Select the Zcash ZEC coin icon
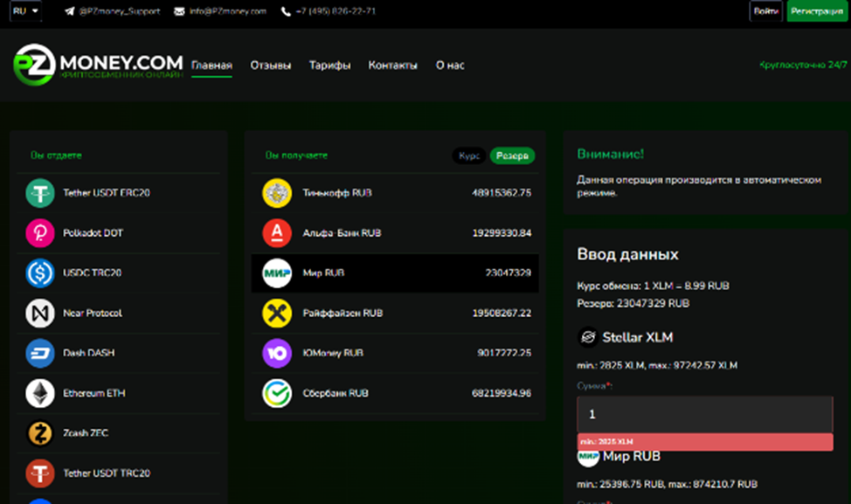851x504 pixels. coord(40,433)
